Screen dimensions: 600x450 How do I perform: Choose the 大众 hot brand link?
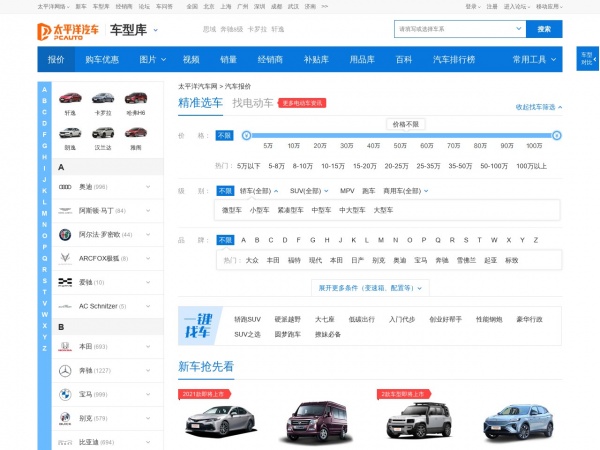(x=252, y=260)
